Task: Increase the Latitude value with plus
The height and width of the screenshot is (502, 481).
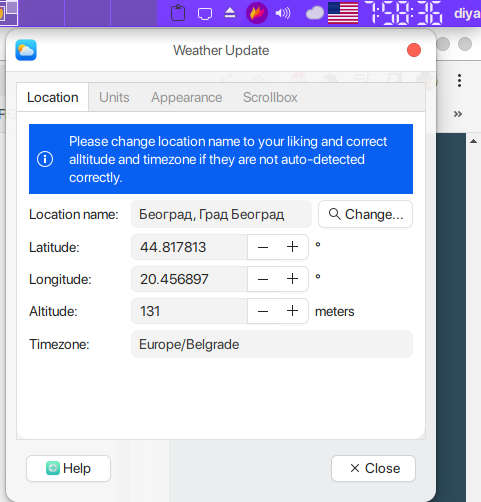Action: pos(293,247)
